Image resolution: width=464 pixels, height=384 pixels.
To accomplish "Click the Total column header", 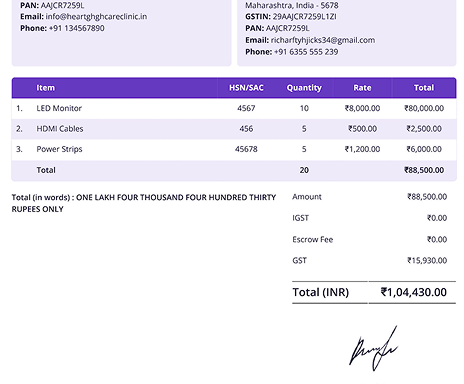I will click(x=424, y=88).
